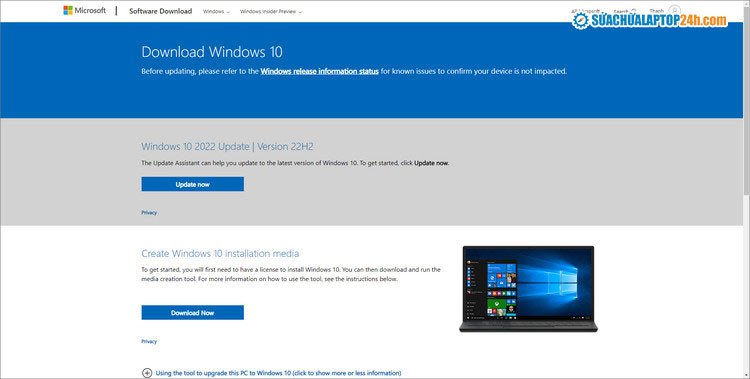Click 'Create Windows 10 installation media' heading
Screen dimensions: 750x379
click(x=220, y=254)
